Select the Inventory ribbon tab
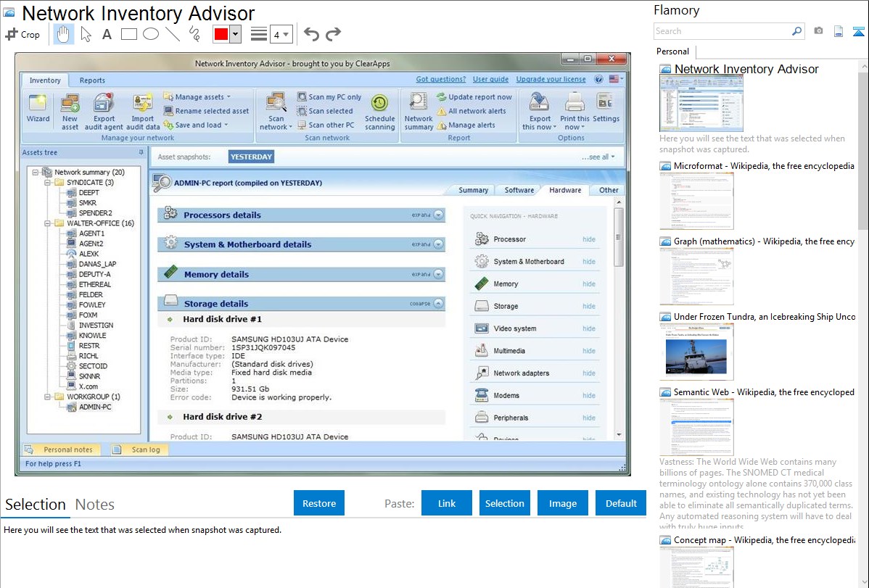Viewport: 869px width, 588px height. pos(45,80)
